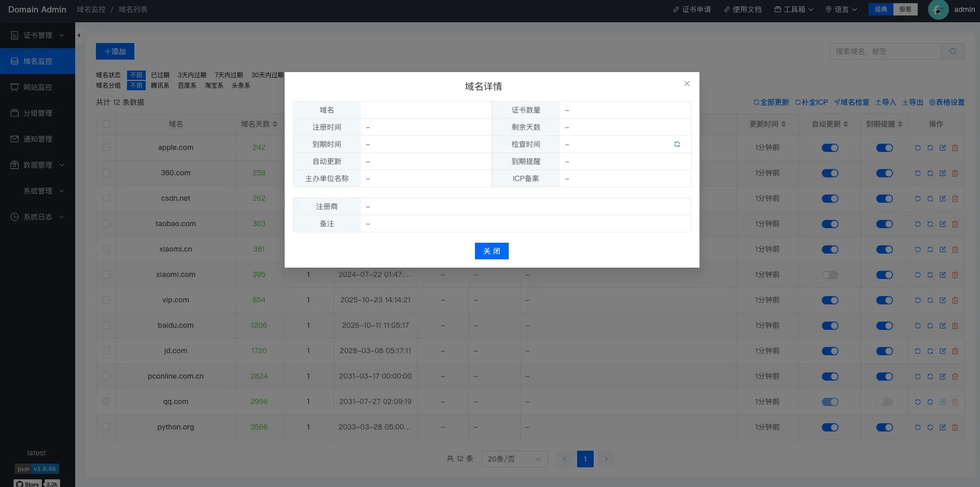
Task: Open 域名监控 sidebar item
Action: [x=37, y=61]
